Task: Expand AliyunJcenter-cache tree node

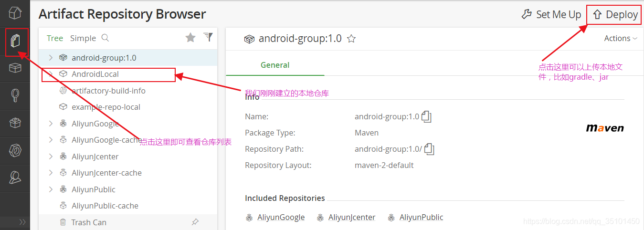Action: coord(51,173)
